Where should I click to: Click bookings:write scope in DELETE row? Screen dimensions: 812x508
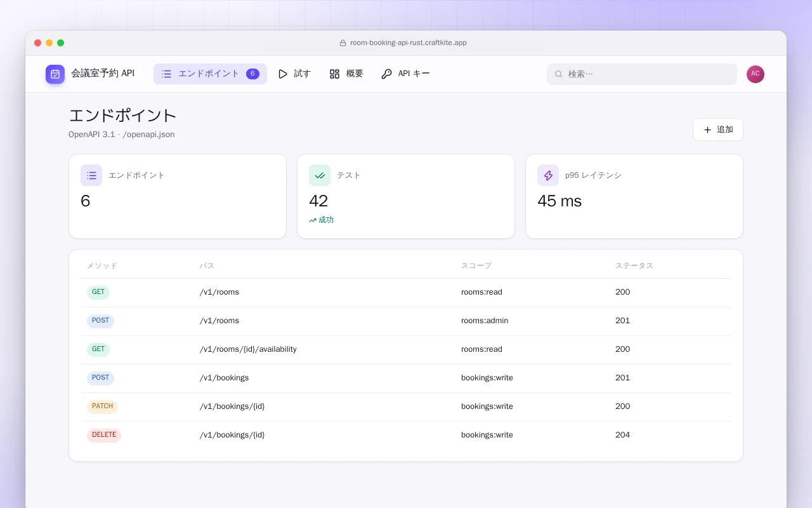click(487, 435)
